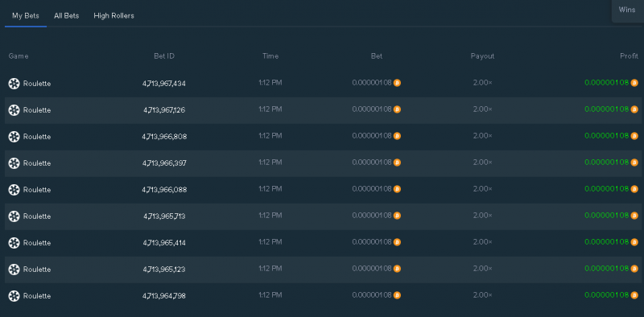Click 1:12 PM time in row 4,713,967,126
Viewport: 644px width, 317px height.
[270, 109]
